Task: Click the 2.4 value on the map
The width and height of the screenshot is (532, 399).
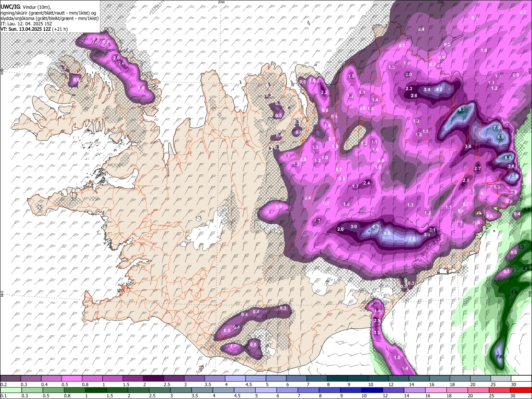Action: [367, 183]
